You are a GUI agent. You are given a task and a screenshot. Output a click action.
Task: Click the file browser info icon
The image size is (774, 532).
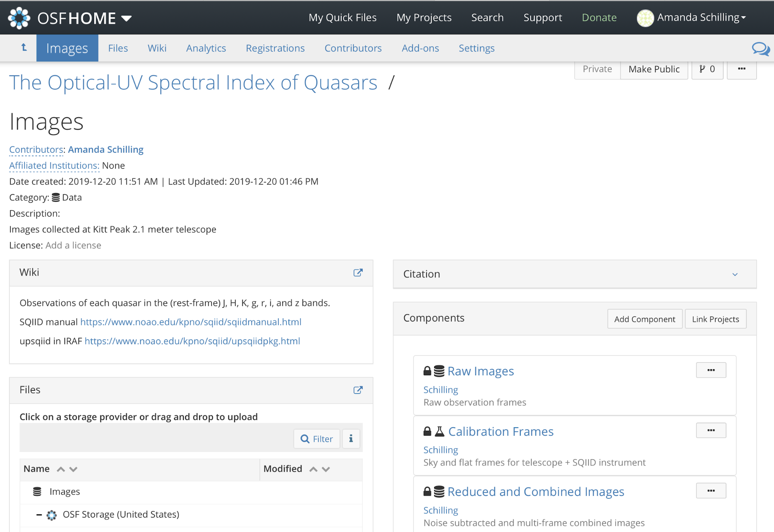[x=351, y=438]
